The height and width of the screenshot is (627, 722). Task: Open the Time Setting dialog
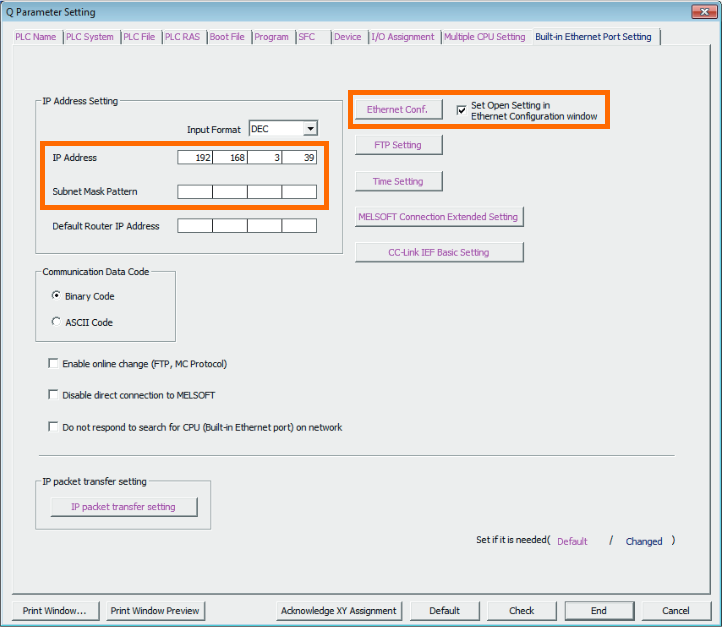click(398, 181)
